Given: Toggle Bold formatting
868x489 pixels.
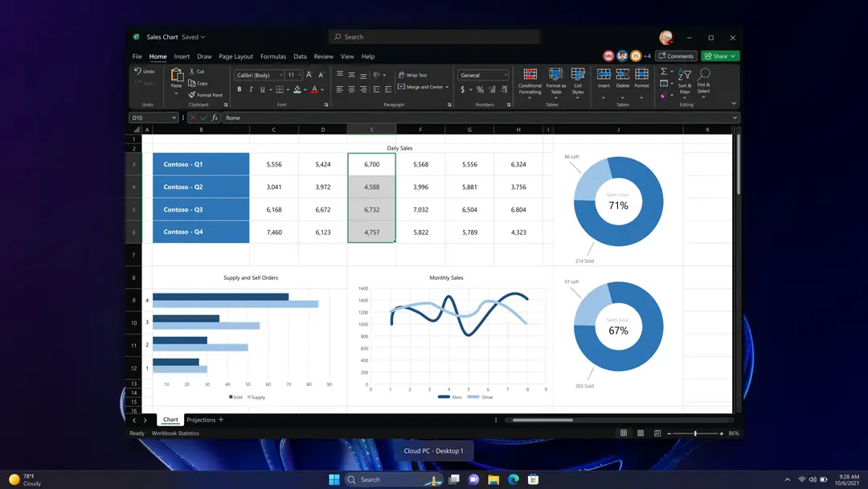Looking at the screenshot, I should (240, 89).
